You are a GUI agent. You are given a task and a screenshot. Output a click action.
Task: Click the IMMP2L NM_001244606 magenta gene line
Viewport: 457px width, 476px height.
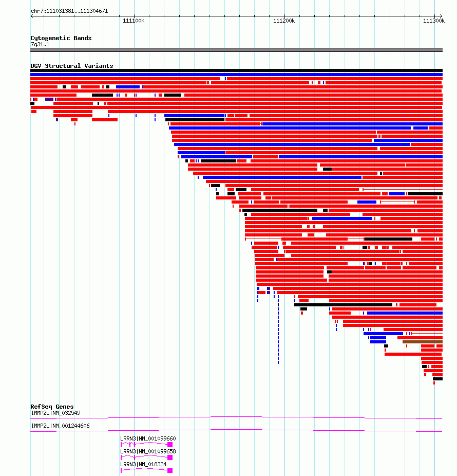[236, 430]
